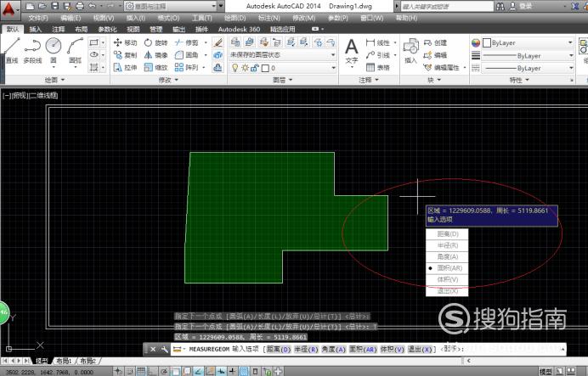
Task: Click the Create block (创建) button
Action: pyautogui.click(x=435, y=42)
